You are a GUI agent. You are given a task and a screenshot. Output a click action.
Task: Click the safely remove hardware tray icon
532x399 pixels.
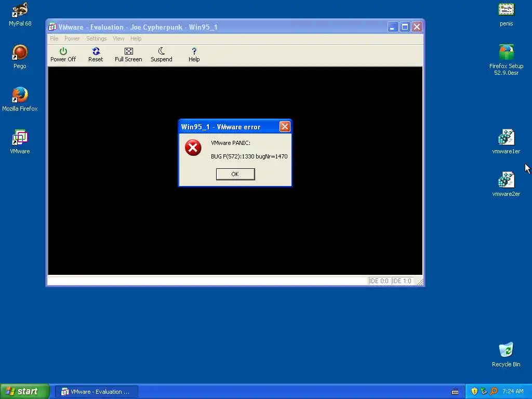(484, 391)
